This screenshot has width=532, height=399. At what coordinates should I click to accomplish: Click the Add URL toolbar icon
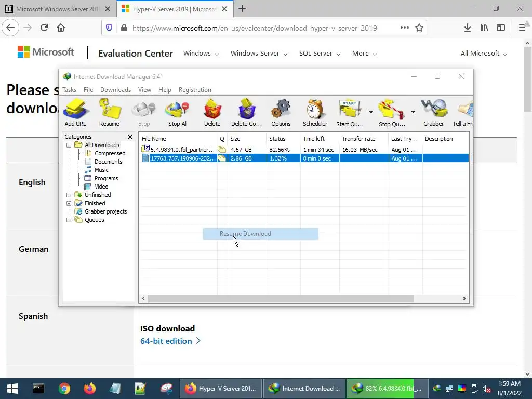coord(75,113)
